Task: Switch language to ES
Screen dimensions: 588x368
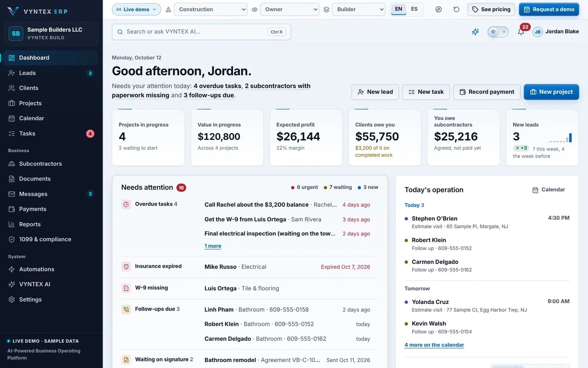Action: pos(414,9)
